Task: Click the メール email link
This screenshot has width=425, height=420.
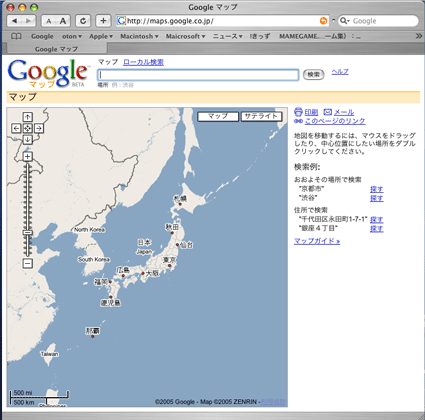Action: point(344,112)
